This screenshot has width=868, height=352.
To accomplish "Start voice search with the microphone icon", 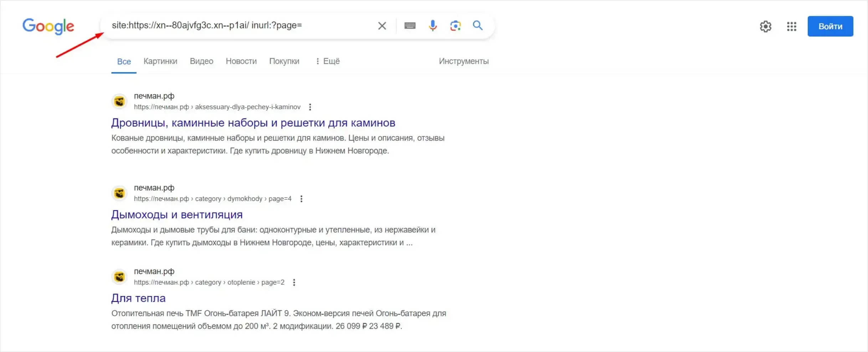I will [433, 25].
